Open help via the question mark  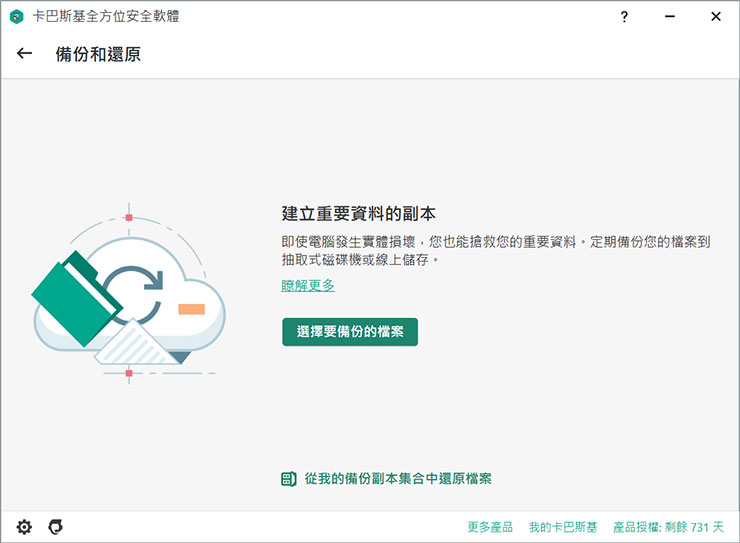click(x=624, y=17)
